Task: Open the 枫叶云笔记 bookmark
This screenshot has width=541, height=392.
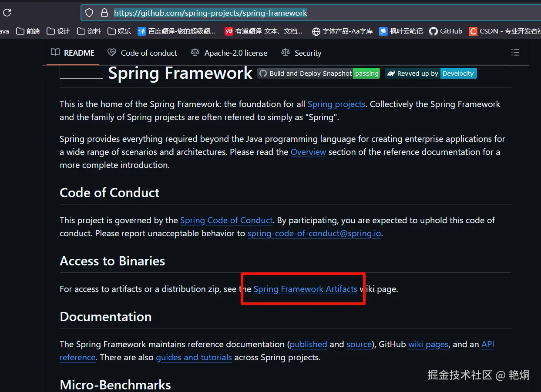Action: [x=401, y=31]
